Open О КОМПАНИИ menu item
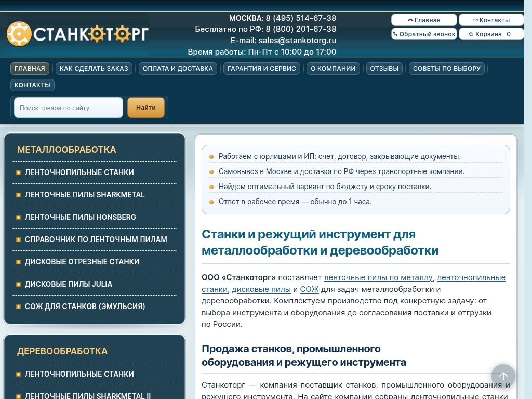This screenshot has height=399, width=532. pyautogui.click(x=333, y=69)
